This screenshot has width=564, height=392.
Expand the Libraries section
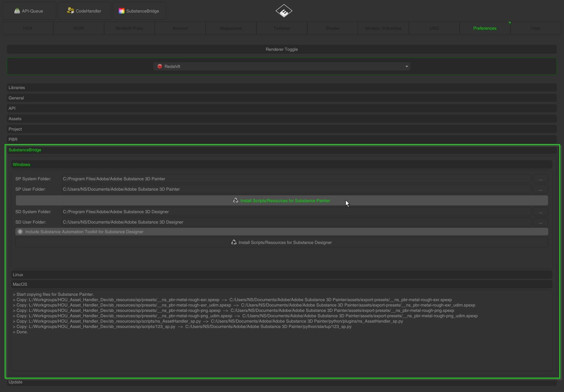(17, 88)
